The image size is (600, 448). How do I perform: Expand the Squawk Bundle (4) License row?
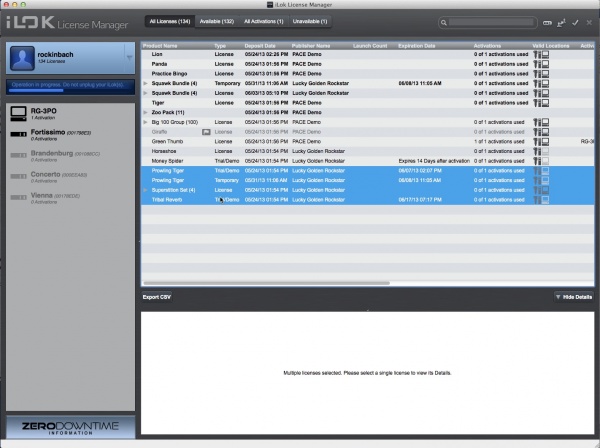(x=145, y=93)
